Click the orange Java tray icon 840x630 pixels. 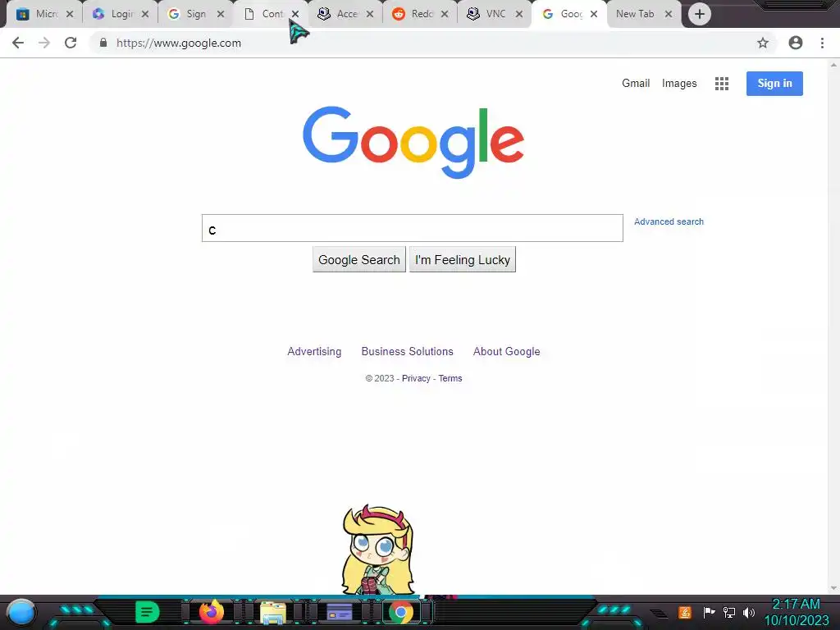click(x=685, y=612)
